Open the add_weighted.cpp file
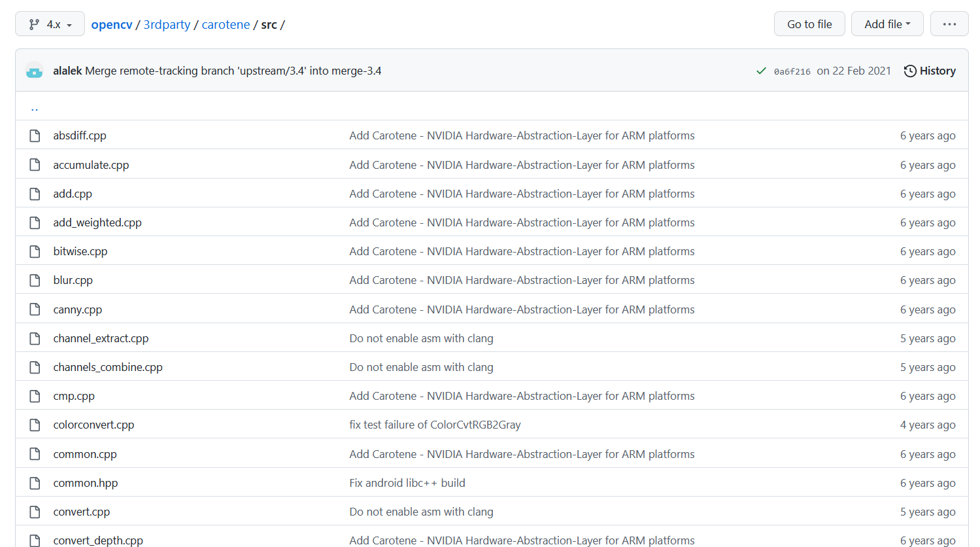 (97, 222)
